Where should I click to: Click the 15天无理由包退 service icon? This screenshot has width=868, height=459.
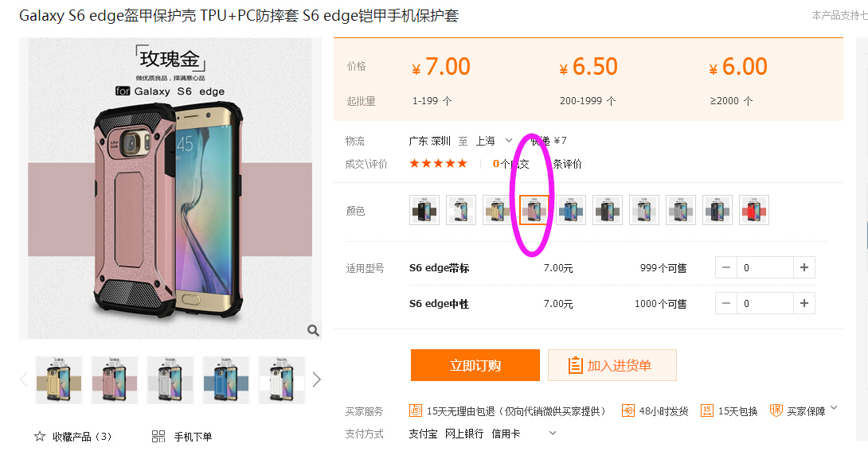point(415,410)
